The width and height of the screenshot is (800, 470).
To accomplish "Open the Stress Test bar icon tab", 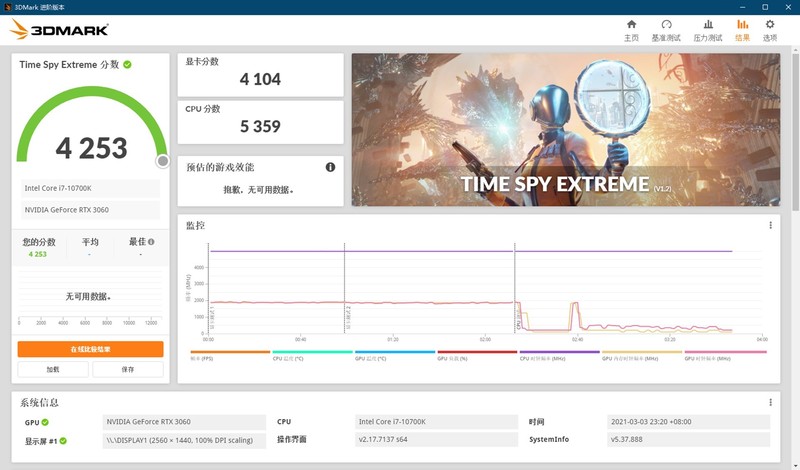I will click(x=708, y=24).
